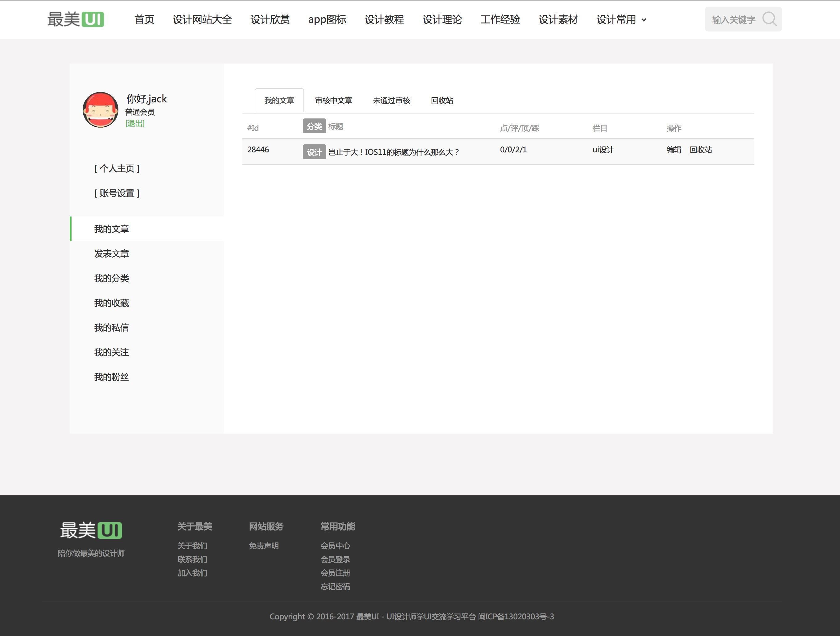Open 关于我们 footer link
Viewport: 840px width, 636px height.
tap(192, 546)
